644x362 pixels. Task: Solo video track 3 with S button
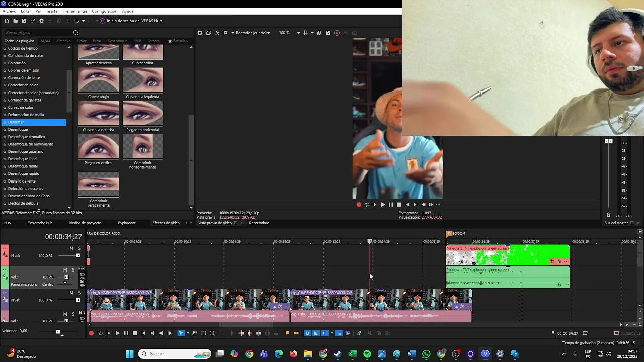79,292
